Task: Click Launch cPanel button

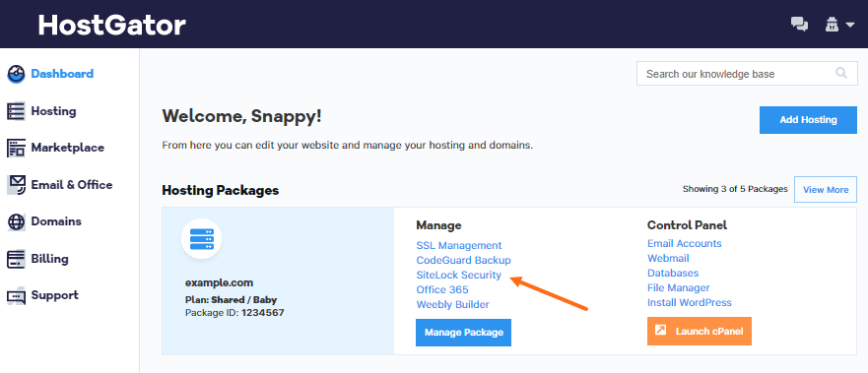Action: point(700,331)
